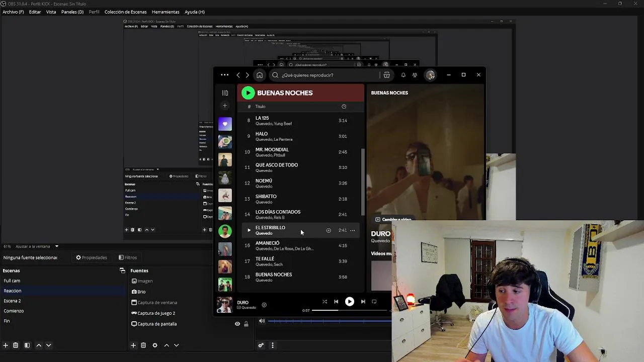The width and height of the screenshot is (644, 362).
Task: Go forward with Spotify's right arrow
Action: tap(247, 75)
